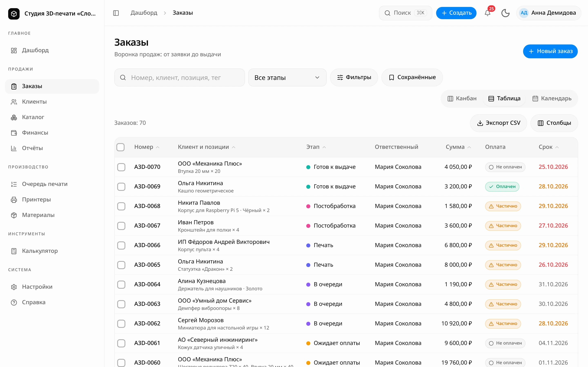This screenshot has width=588, height=367.
Task: Toggle the sidebar collapse icon
Action: [x=116, y=13]
